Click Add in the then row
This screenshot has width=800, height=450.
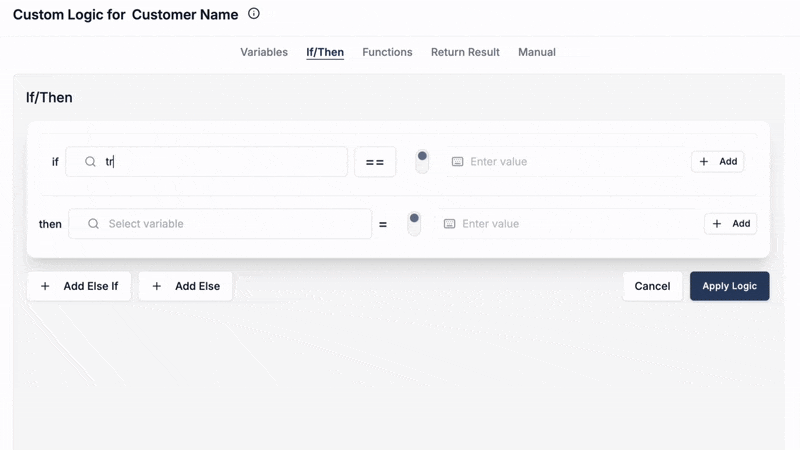coord(731,223)
